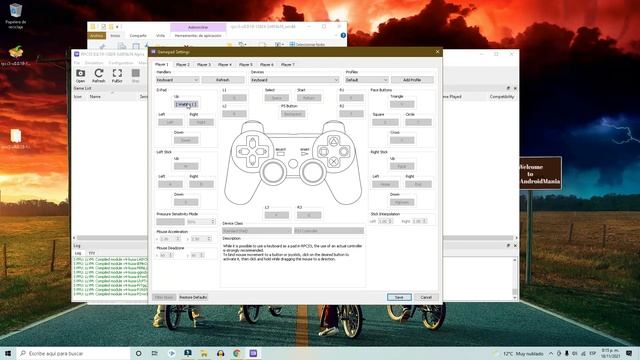Click Compatibility column header in game list
The image size is (640, 360).
(502, 97)
